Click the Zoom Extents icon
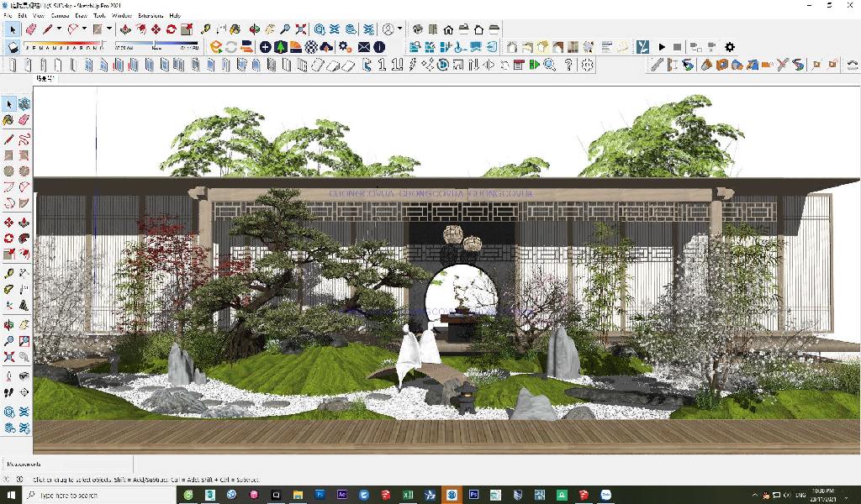Screen dimensions: 861x504 pos(300,29)
